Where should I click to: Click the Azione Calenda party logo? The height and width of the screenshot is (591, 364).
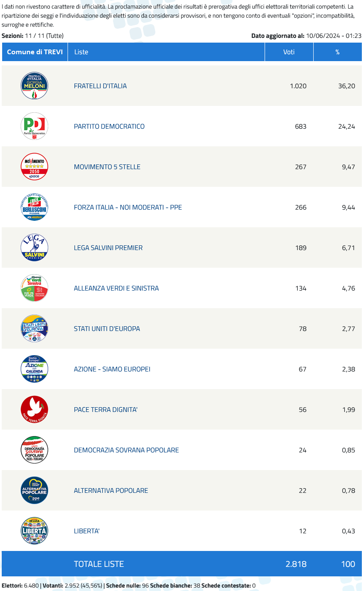[34, 369]
